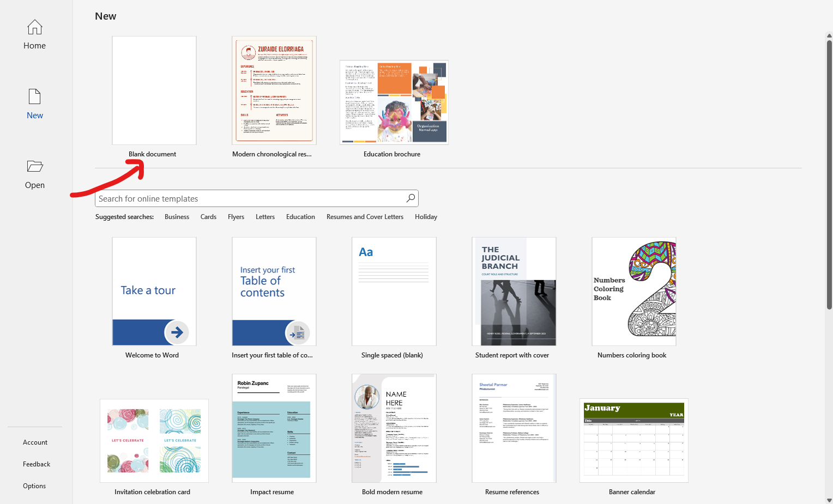The width and height of the screenshot is (833, 504).
Task: Open the Student report with cover template
Action: tap(513, 292)
